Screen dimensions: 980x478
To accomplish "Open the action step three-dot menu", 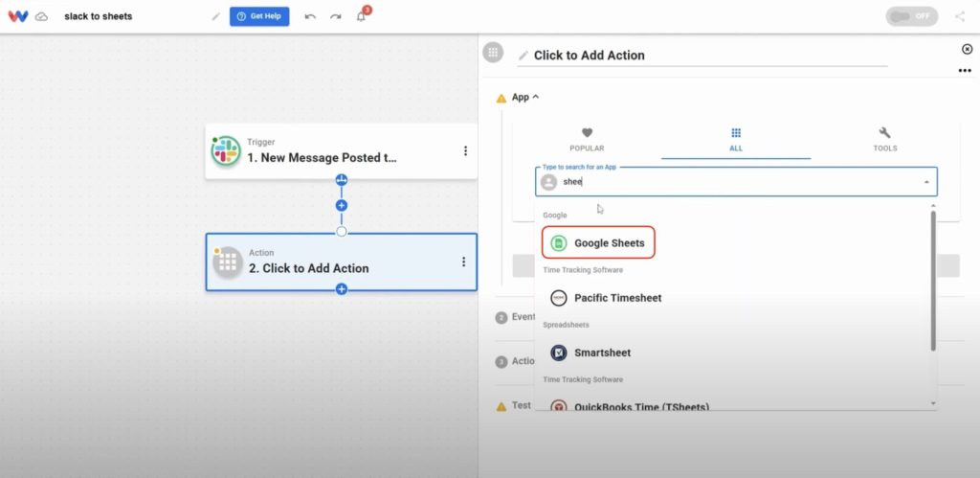I will pyautogui.click(x=464, y=262).
